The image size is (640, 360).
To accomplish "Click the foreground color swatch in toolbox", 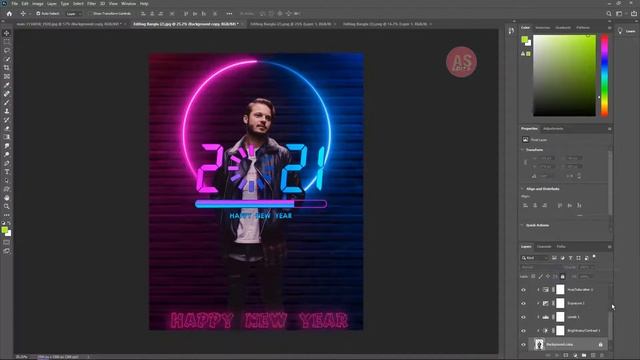I will click(x=4, y=230).
